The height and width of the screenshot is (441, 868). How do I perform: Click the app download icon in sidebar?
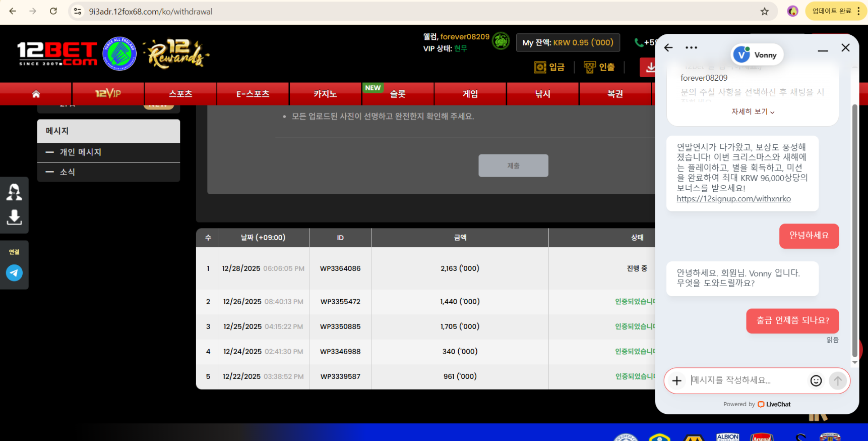(x=14, y=217)
